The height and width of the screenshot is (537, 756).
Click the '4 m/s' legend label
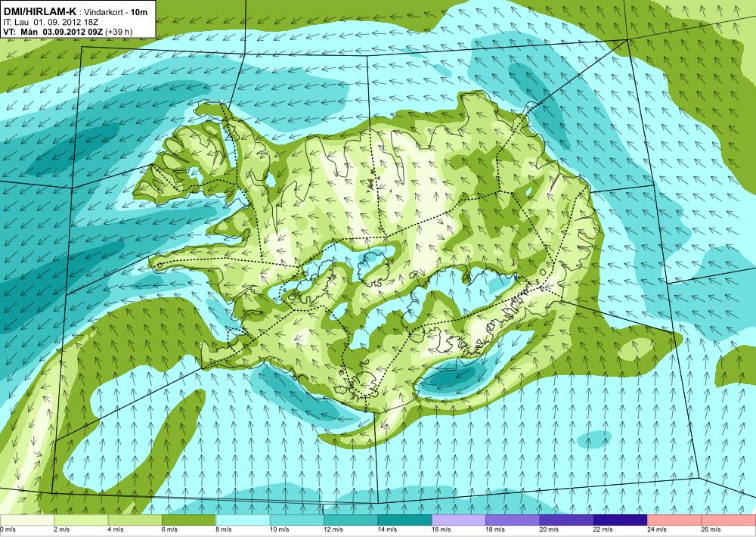(x=115, y=529)
